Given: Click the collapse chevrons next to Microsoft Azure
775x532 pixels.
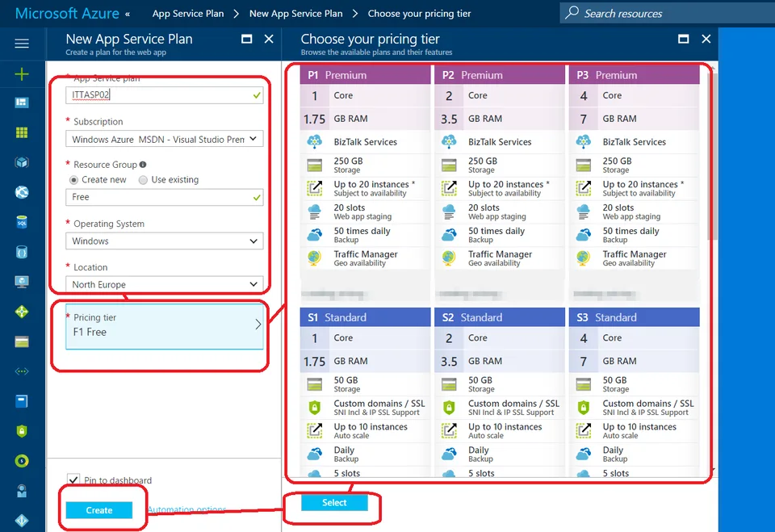Looking at the screenshot, I should [128, 15].
